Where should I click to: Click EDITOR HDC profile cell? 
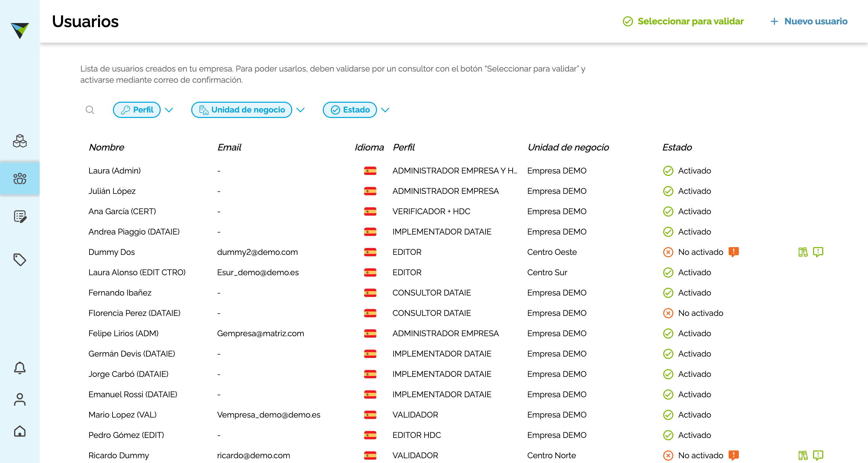[417, 435]
